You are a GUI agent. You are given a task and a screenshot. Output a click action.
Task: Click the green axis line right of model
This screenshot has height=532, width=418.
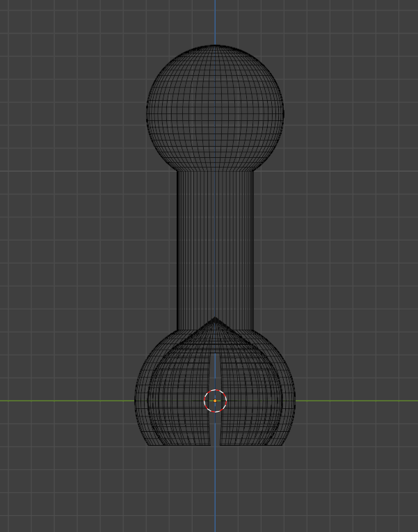355,401
